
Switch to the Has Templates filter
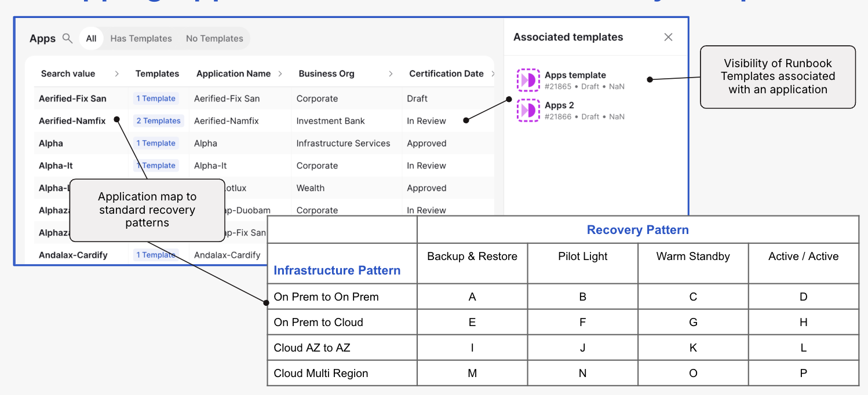[141, 38]
